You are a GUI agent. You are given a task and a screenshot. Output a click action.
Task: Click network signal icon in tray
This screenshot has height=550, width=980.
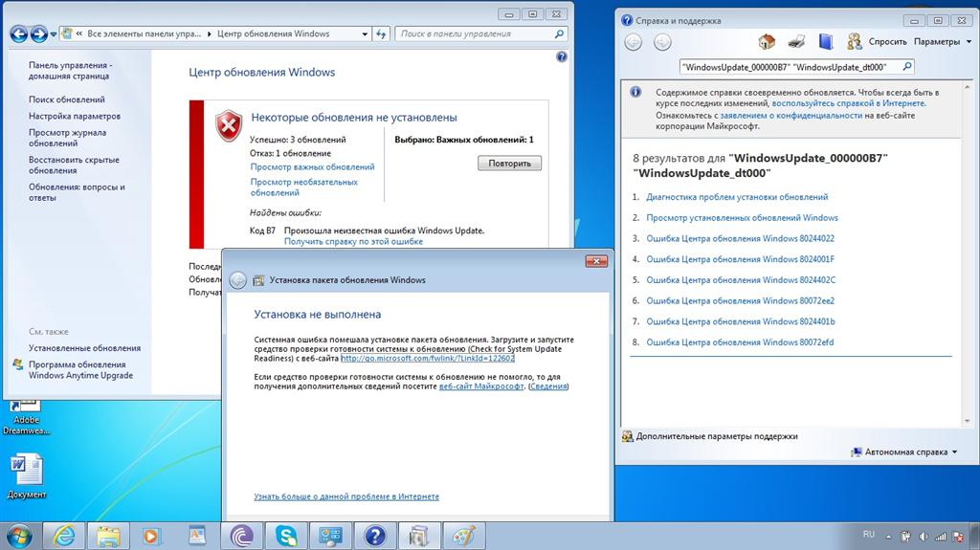pyautogui.click(x=941, y=537)
